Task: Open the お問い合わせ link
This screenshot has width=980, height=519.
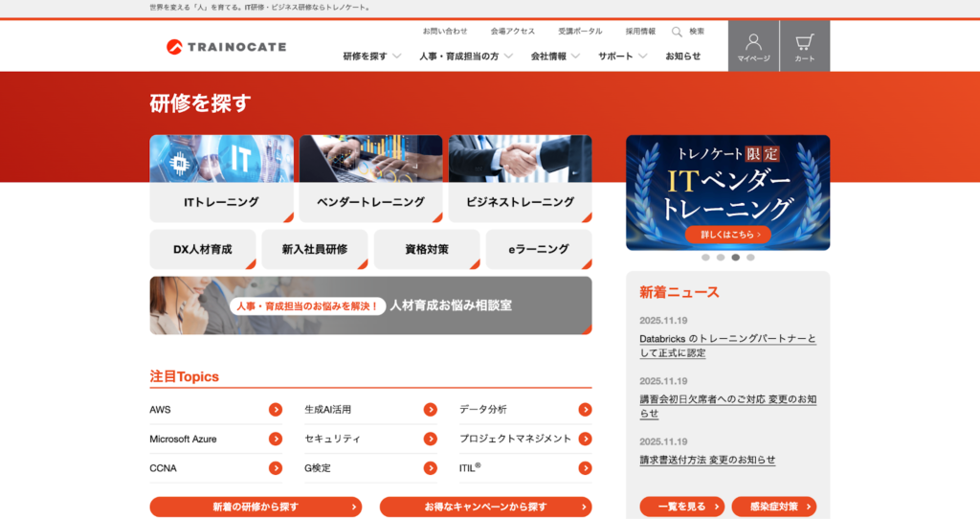Action: [445, 32]
